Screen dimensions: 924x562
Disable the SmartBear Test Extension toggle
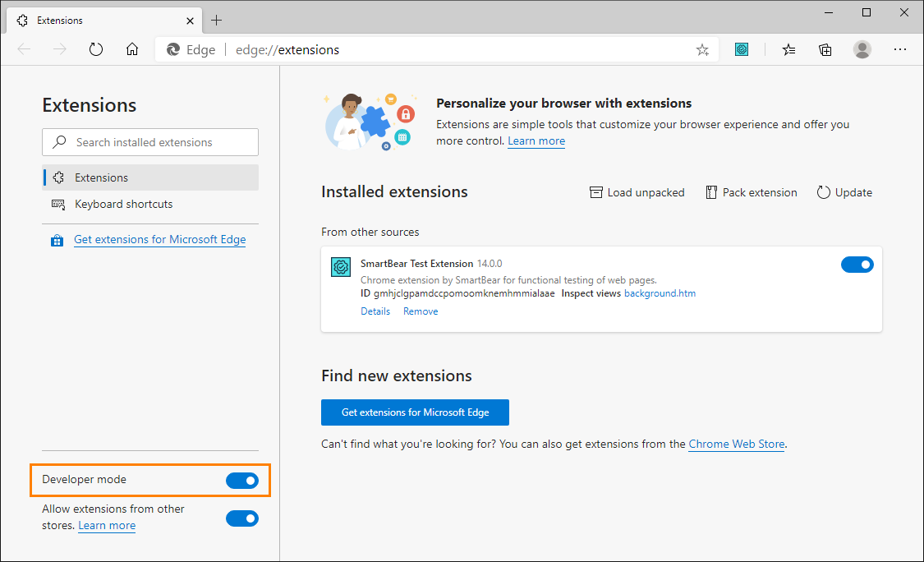coord(857,264)
